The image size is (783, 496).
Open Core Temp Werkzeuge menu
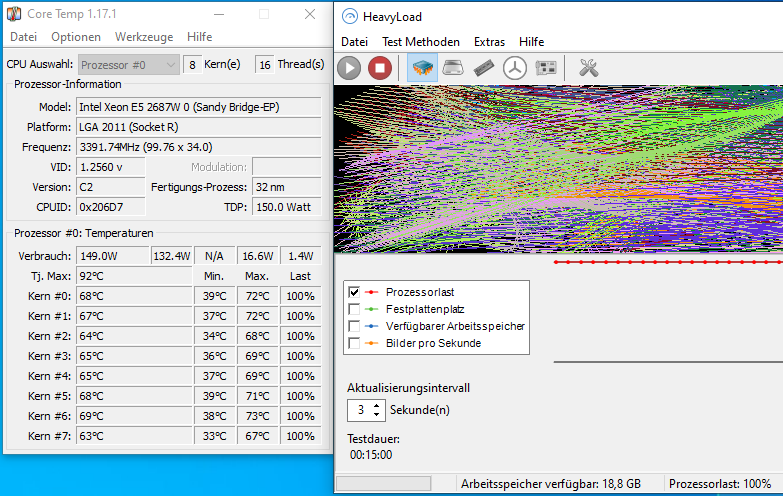point(144,37)
